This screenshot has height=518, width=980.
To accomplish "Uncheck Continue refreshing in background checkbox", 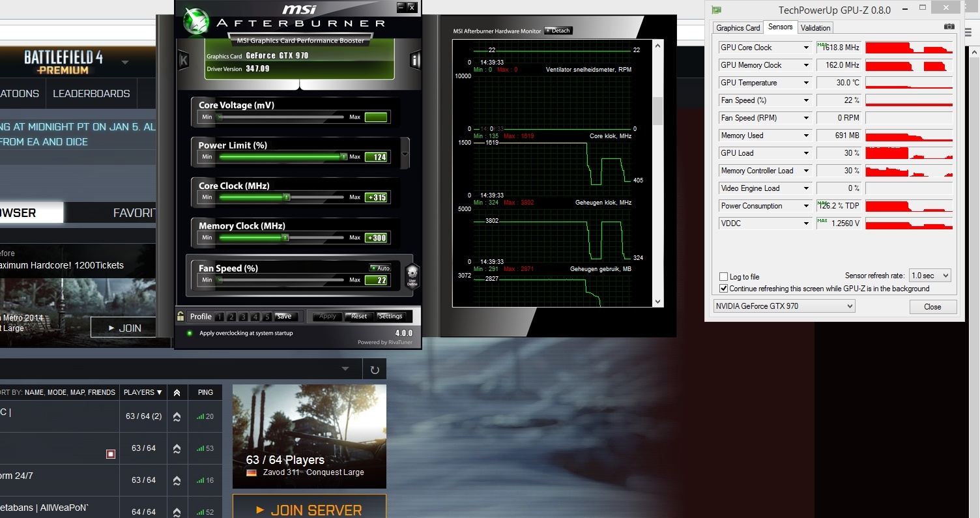I will tap(723, 289).
